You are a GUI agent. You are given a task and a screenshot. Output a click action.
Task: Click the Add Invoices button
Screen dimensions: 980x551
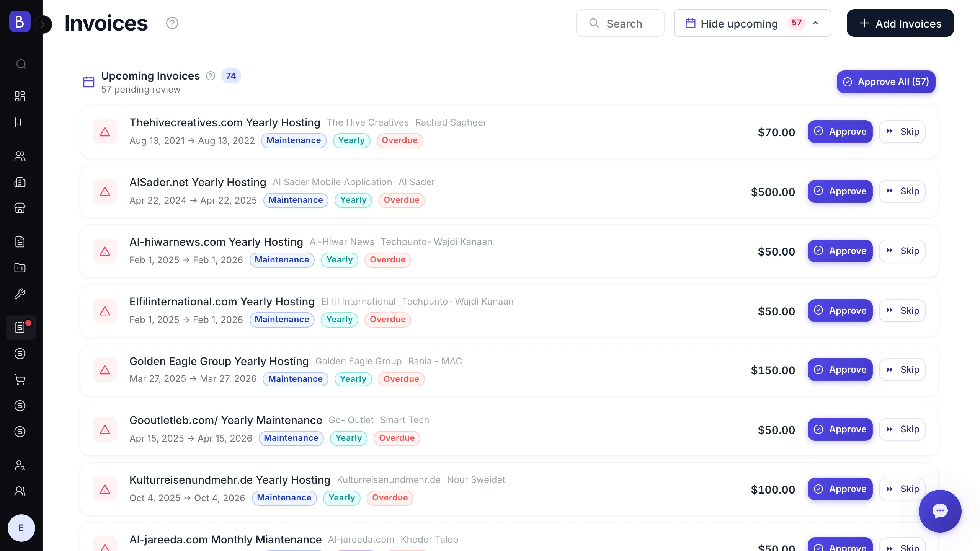[x=900, y=23]
